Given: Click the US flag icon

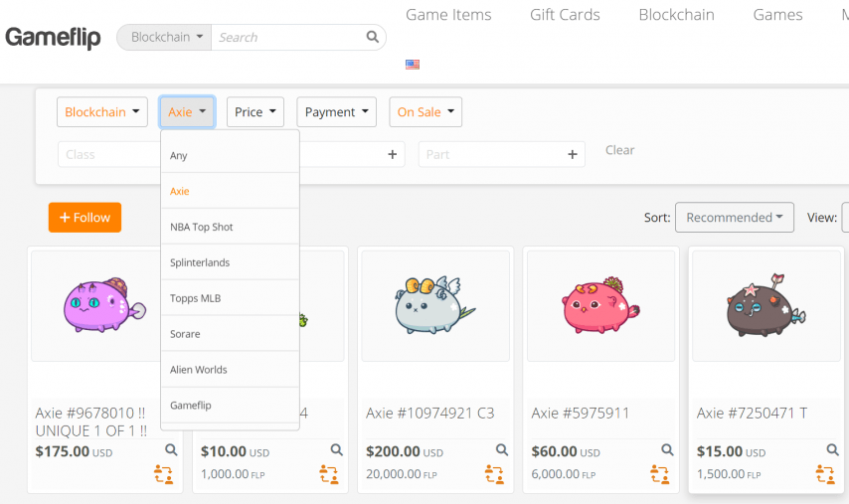Looking at the screenshot, I should (x=413, y=65).
